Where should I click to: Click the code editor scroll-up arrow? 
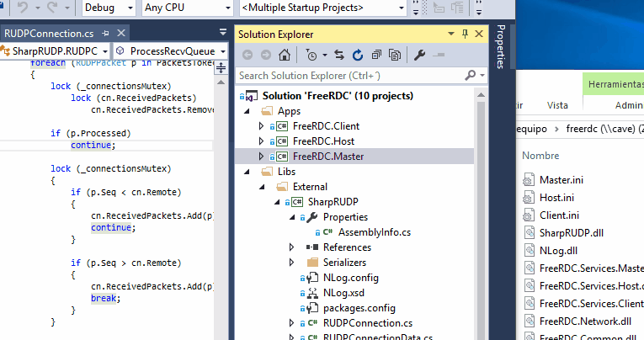pyautogui.click(x=221, y=82)
